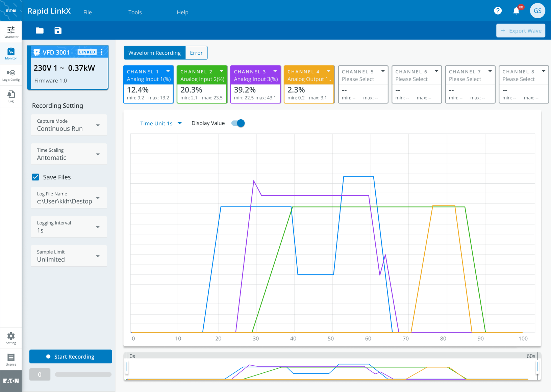Click the waveform overview timeline strip

[x=332, y=366]
